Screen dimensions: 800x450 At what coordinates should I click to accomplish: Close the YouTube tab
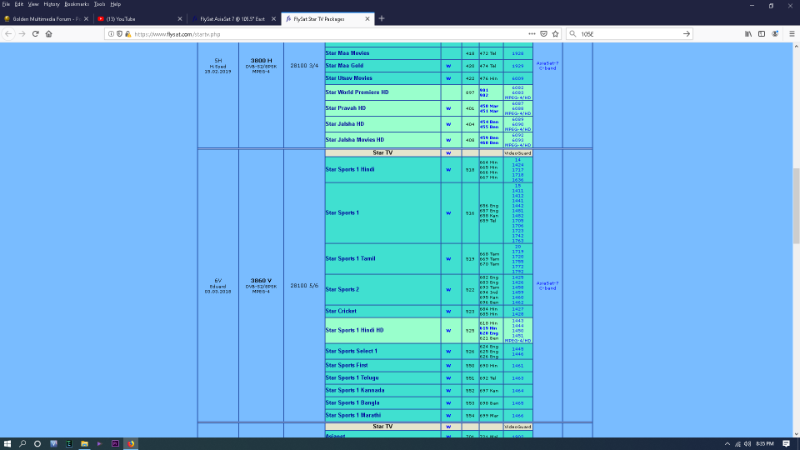[180, 19]
